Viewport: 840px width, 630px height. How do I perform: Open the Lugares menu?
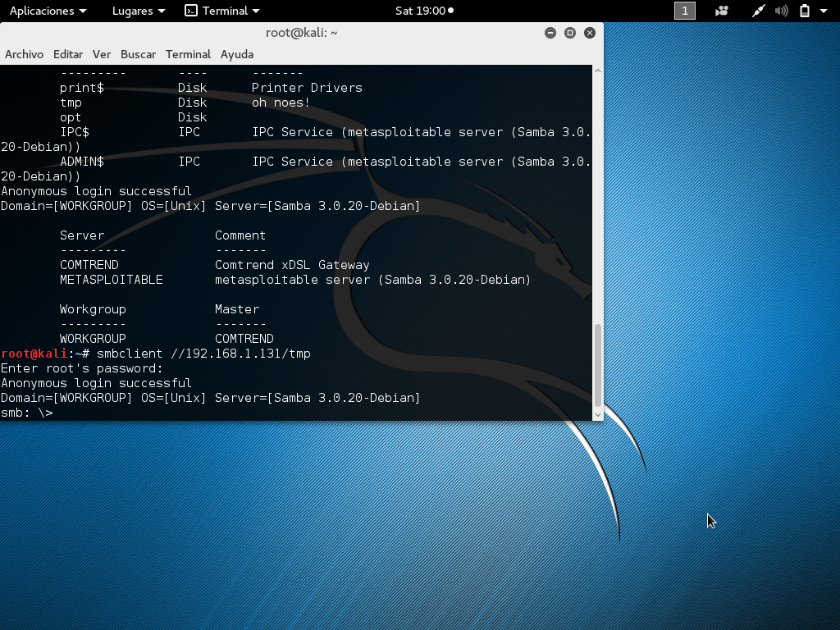pyautogui.click(x=138, y=11)
